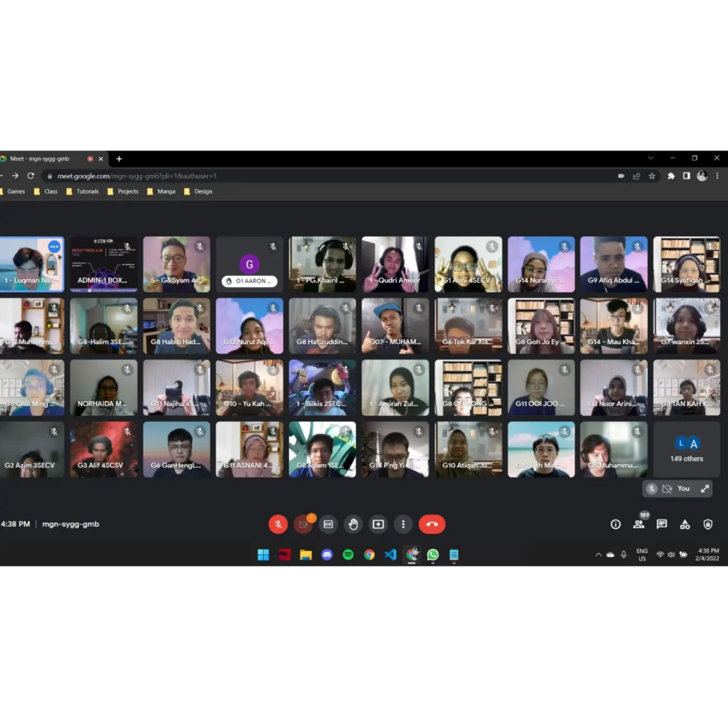
Task: Leave the call with red hang-up button
Action: point(432,525)
